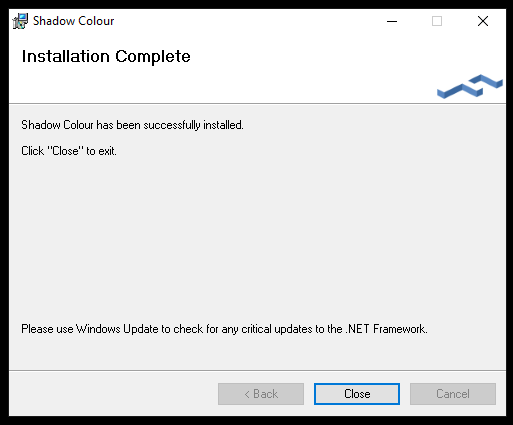
Task: Click the separator line above the button row
Action: tap(257, 370)
